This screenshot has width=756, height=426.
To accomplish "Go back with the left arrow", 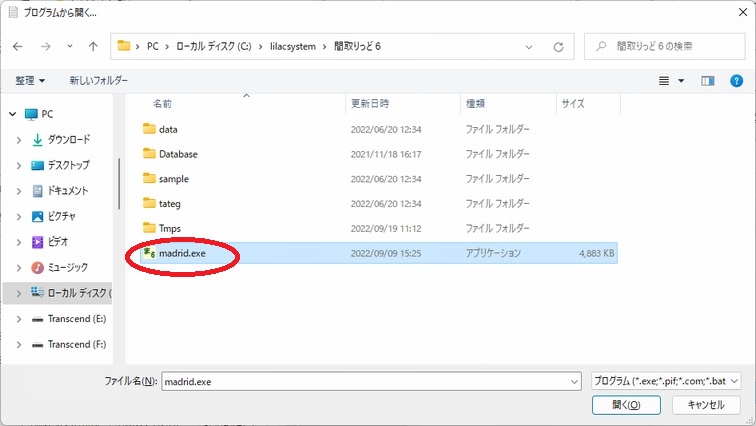I will coord(18,46).
